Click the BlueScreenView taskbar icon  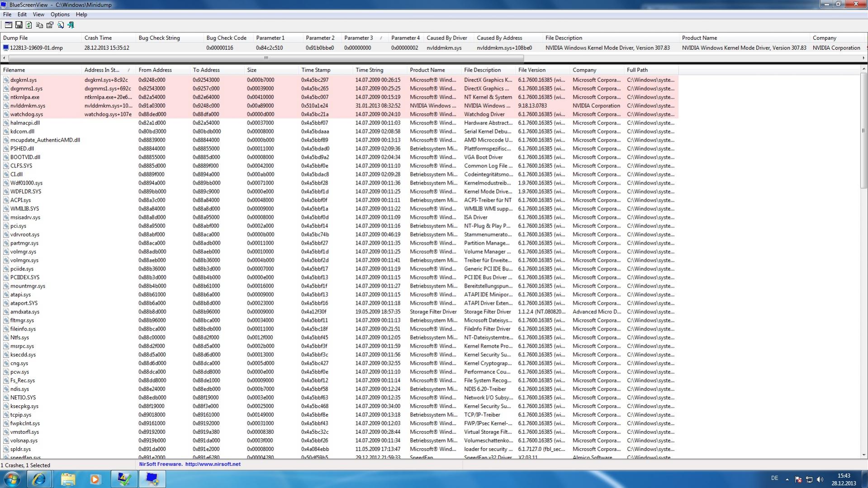152,479
